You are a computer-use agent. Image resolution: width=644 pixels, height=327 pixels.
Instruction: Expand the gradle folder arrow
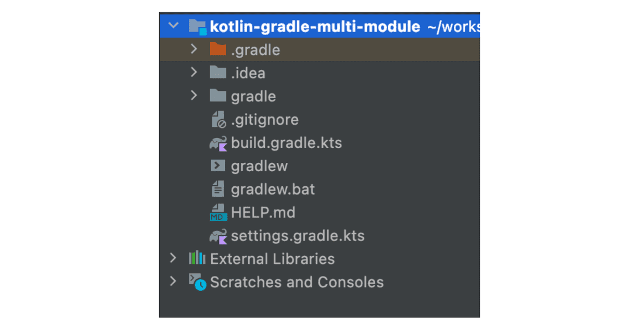tap(193, 95)
